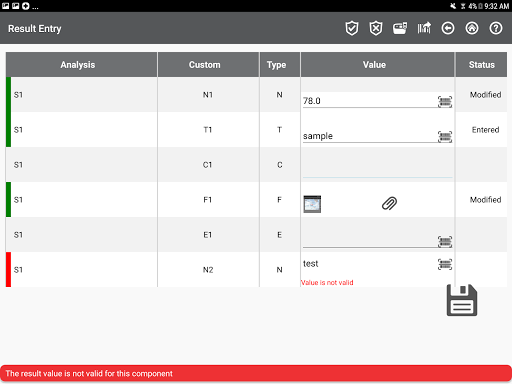Scan barcode for N2 value

point(445,264)
